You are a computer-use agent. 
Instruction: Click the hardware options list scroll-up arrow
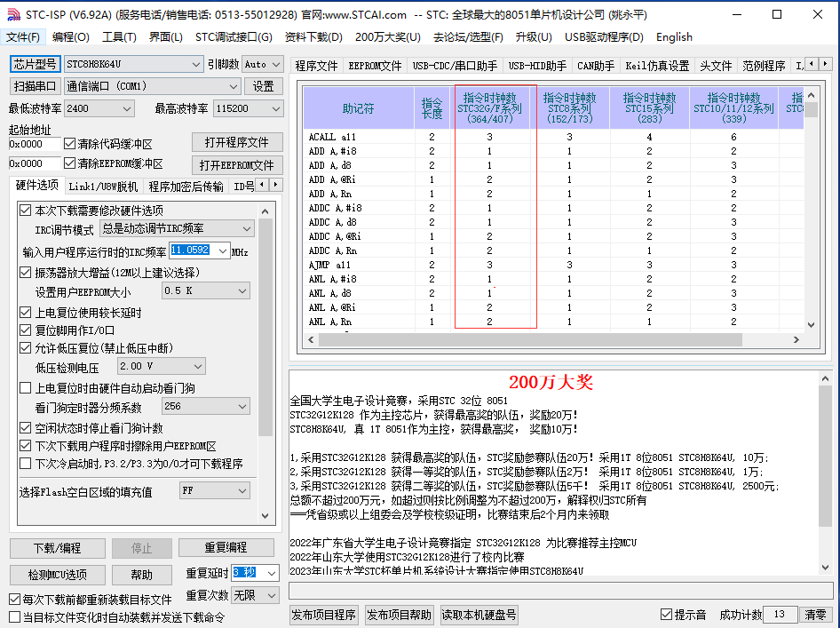[265, 211]
